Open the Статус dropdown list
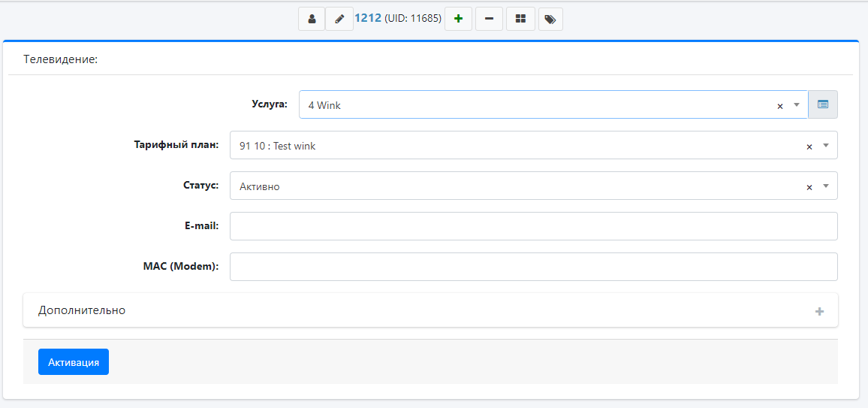 coord(826,186)
